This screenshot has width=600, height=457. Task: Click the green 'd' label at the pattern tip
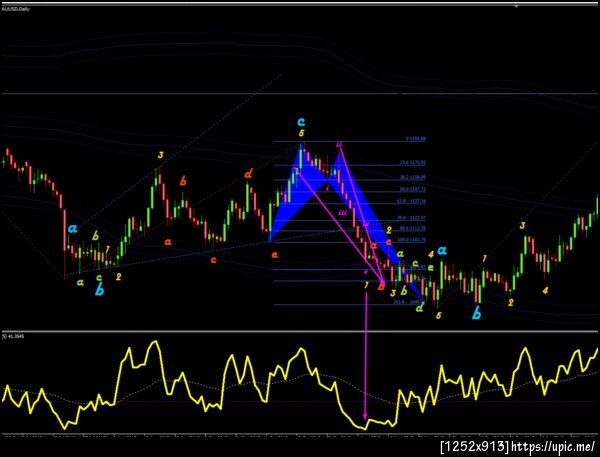(420, 307)
